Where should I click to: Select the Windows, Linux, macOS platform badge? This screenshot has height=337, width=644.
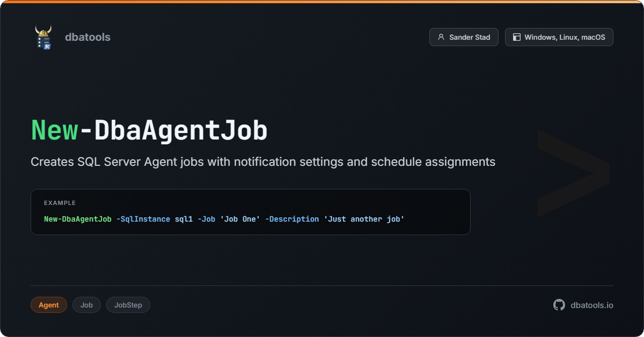coord(559,37)
